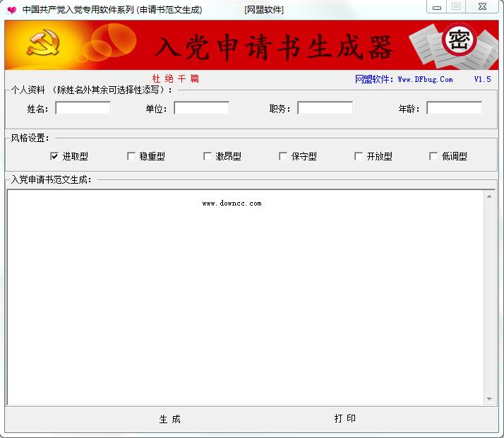The image size is (504, 438).
Task: Uncheck the 进取型 style checkbox
Action: [54, 156]
